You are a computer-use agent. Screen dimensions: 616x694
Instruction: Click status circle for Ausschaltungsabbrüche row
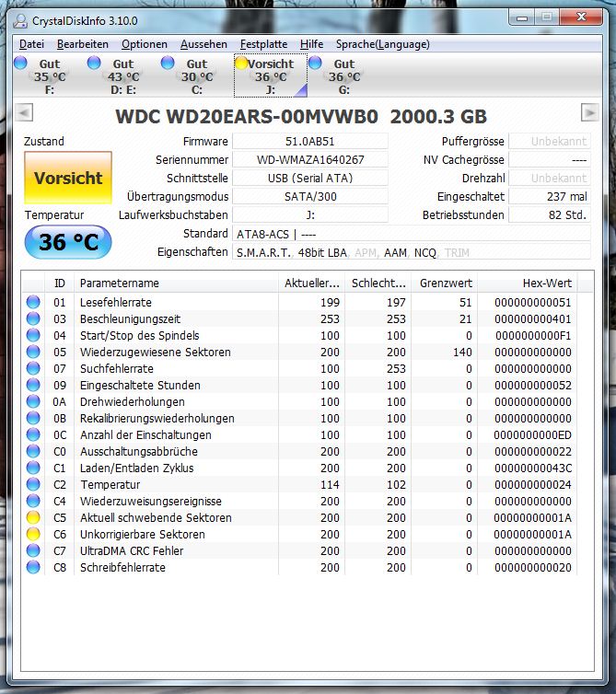[x=33, y=451]
